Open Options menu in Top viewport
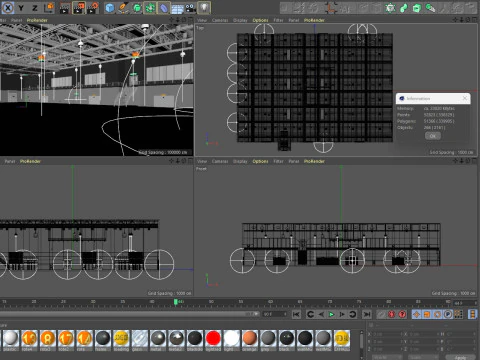This screenshot has height=360, width=480. pos(260,20)
